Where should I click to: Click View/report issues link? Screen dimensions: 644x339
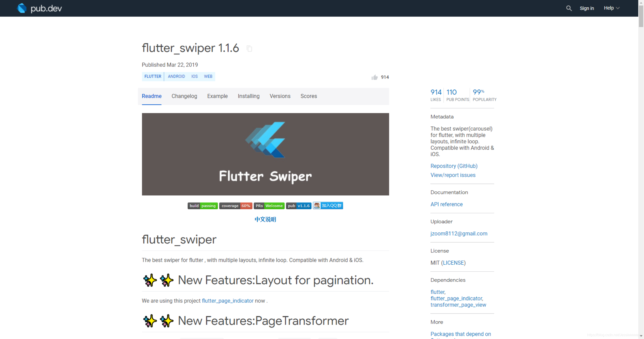453,175
